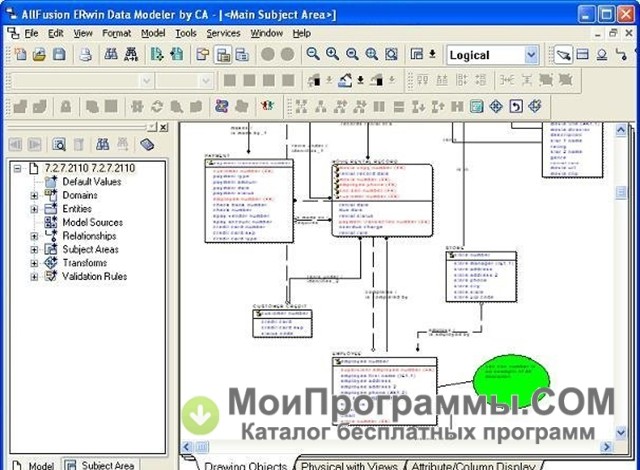
Task: Click the blue eraser icon in explorer toolbar
Action: coord(147,144)
